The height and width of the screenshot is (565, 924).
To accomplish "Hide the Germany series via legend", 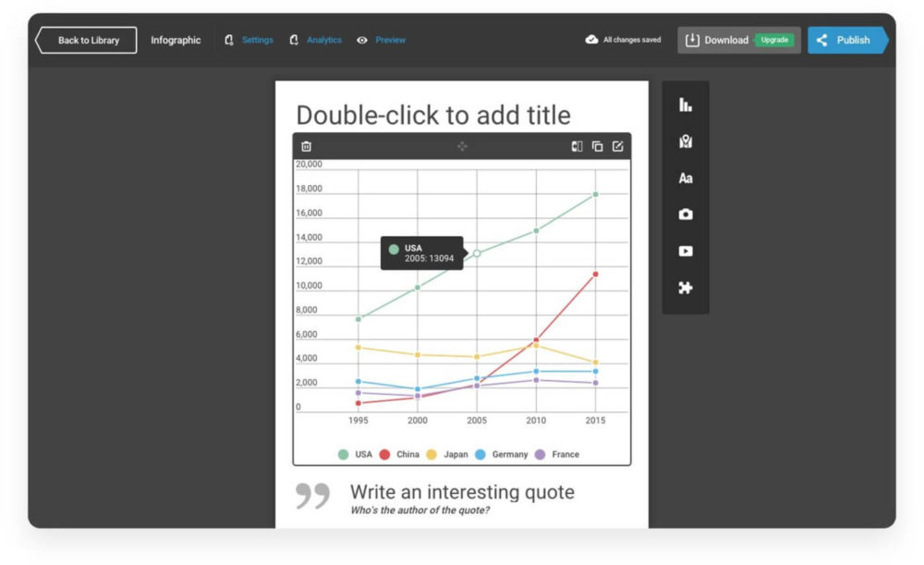I will click(x=502, y=455).
